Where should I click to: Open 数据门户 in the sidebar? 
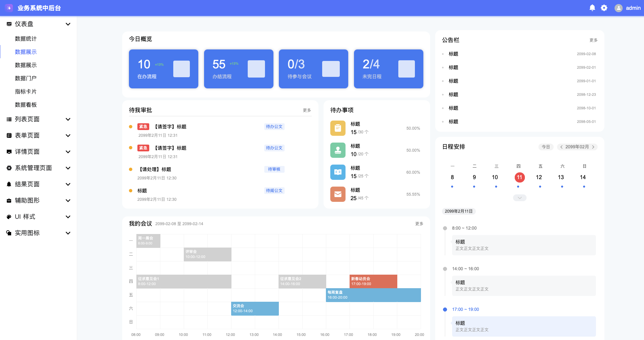tap(26, 78)
